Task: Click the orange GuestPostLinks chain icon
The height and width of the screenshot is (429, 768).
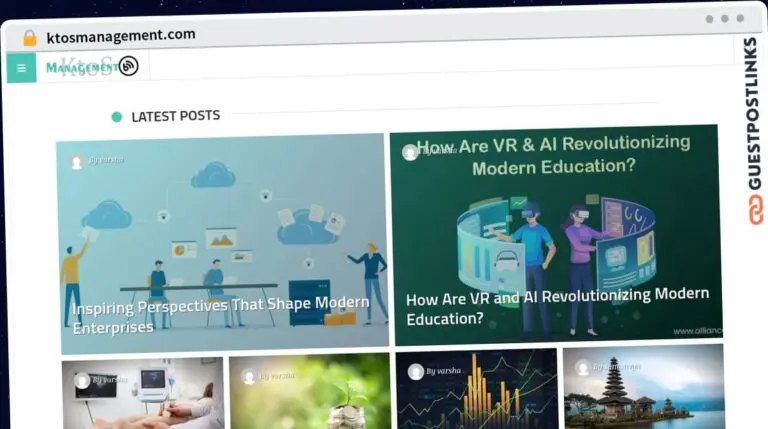Action: [x=755, y=210]
